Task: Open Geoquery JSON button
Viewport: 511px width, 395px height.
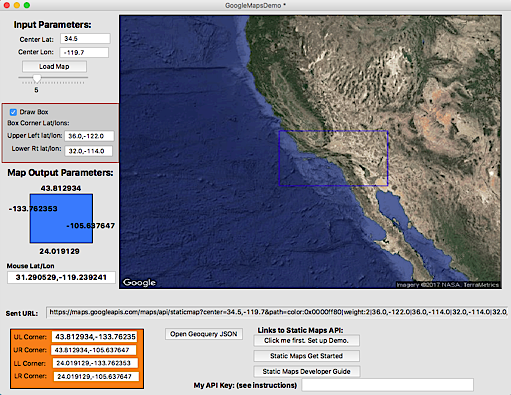Action: coord(204,334)
